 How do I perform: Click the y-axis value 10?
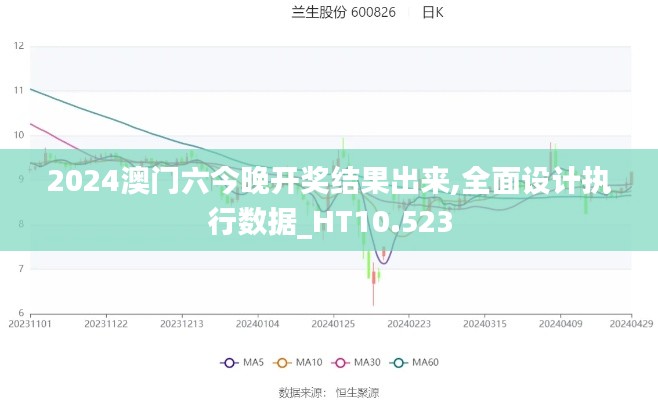coord(19,135)
